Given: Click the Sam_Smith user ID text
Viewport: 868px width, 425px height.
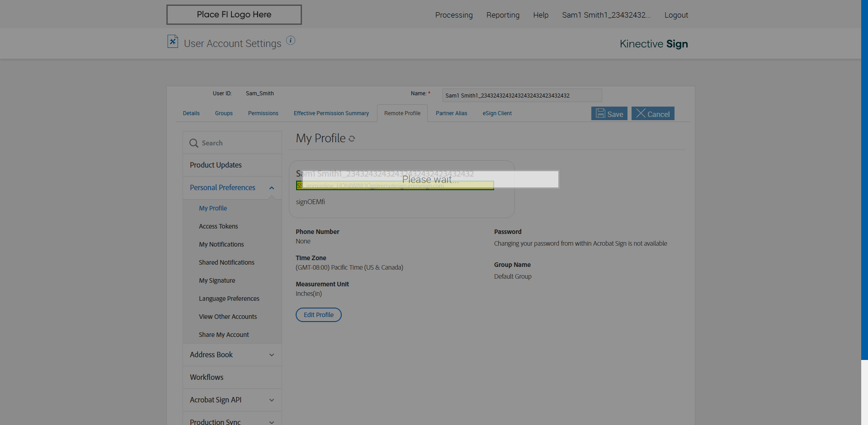Looking at the screenshot, I should (x=260, y=93).
